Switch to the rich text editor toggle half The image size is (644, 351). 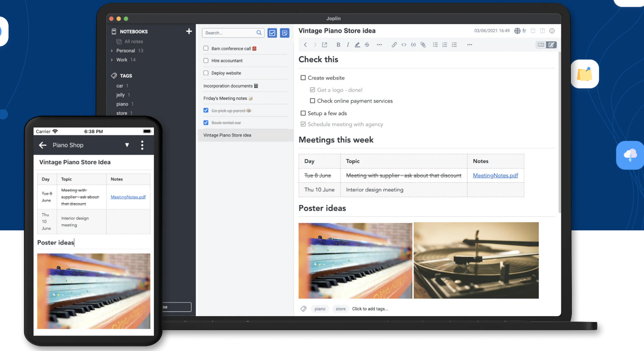[551, 45]
